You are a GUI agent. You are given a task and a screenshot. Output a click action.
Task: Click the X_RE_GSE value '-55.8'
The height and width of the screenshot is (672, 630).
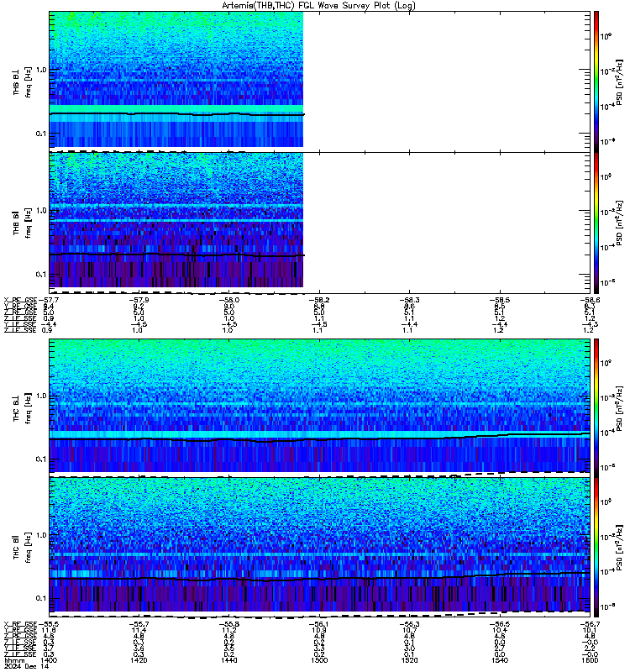(x=228, y=624)
